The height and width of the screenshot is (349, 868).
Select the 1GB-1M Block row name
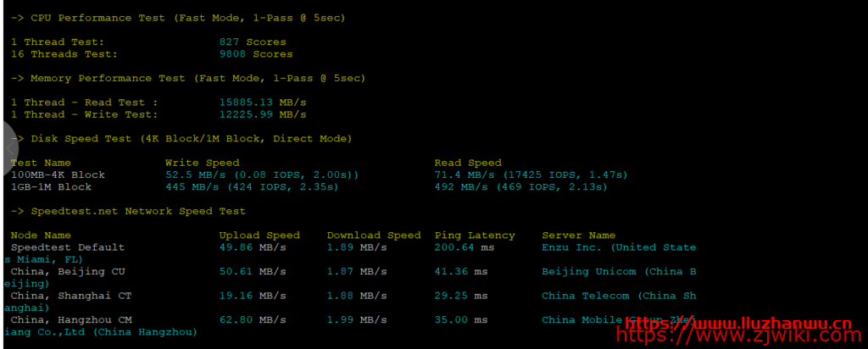coord(52,187)
